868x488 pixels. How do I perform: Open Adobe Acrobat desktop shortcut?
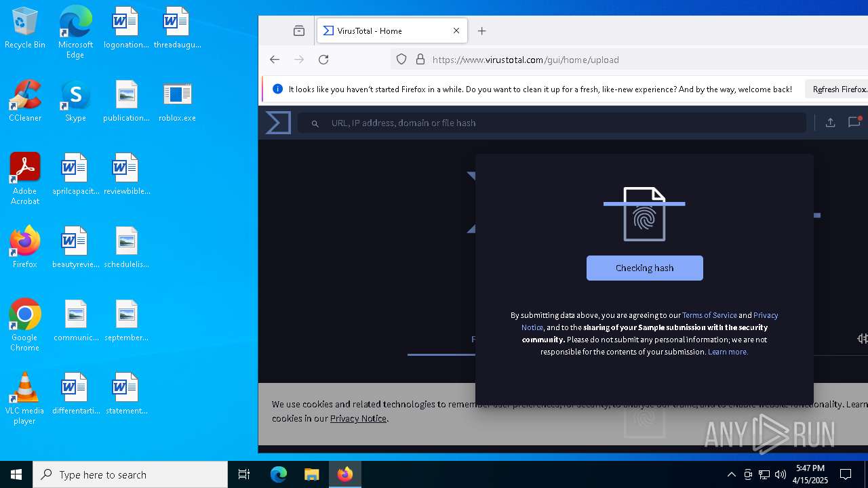[x=25, y=179]
